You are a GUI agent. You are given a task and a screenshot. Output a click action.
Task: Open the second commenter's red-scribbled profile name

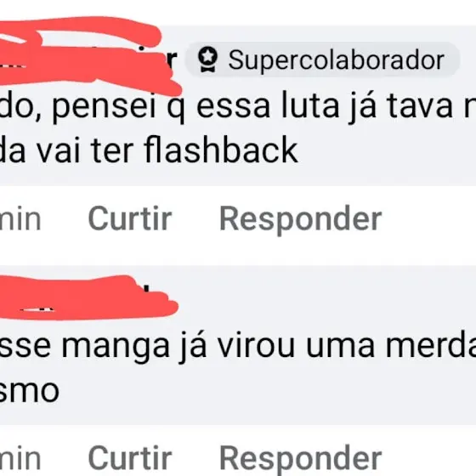(88, 298)
